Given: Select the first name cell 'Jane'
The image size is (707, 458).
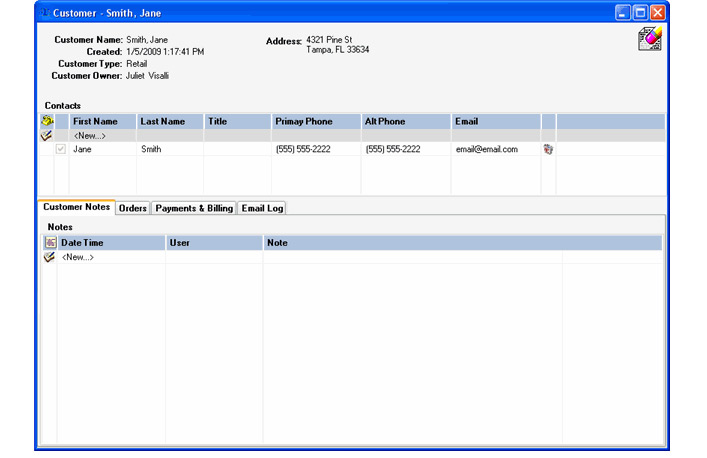Looking at the screenshot, I should coord(102,149).
